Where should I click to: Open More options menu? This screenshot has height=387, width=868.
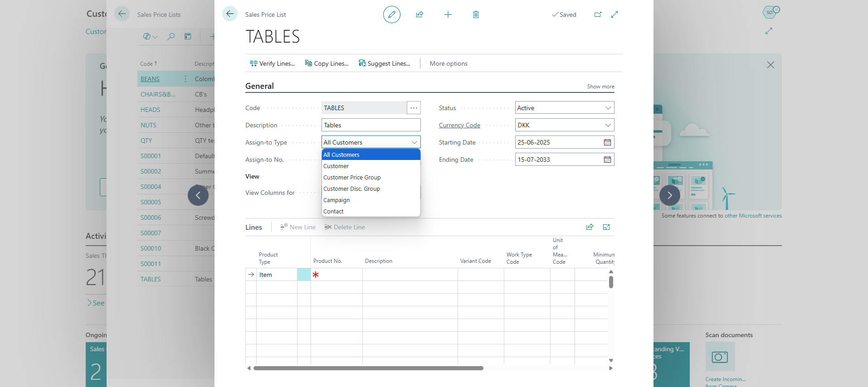pos(449,63)
